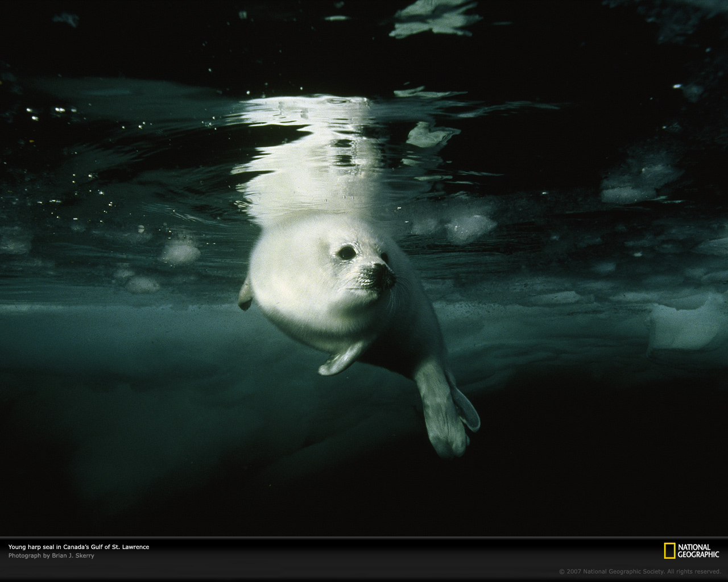Click the National Geographic yellow frame logo

(x=669, y=551)
